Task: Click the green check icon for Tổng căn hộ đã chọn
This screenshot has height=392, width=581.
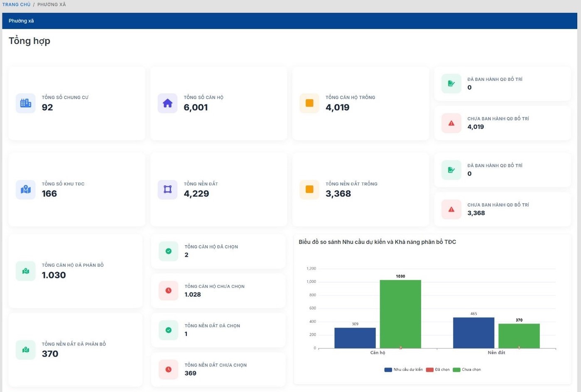Action: (169, 251)
